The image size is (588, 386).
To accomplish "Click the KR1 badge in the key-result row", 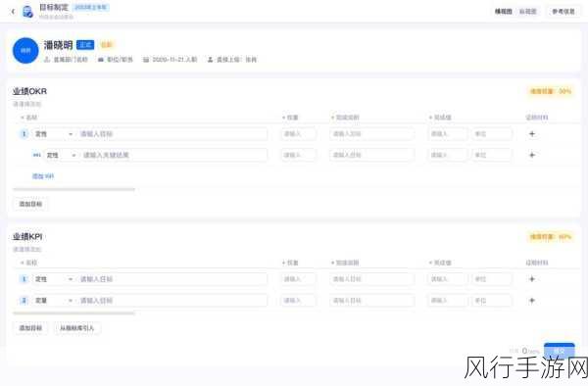I will click(x=37, y=155).
